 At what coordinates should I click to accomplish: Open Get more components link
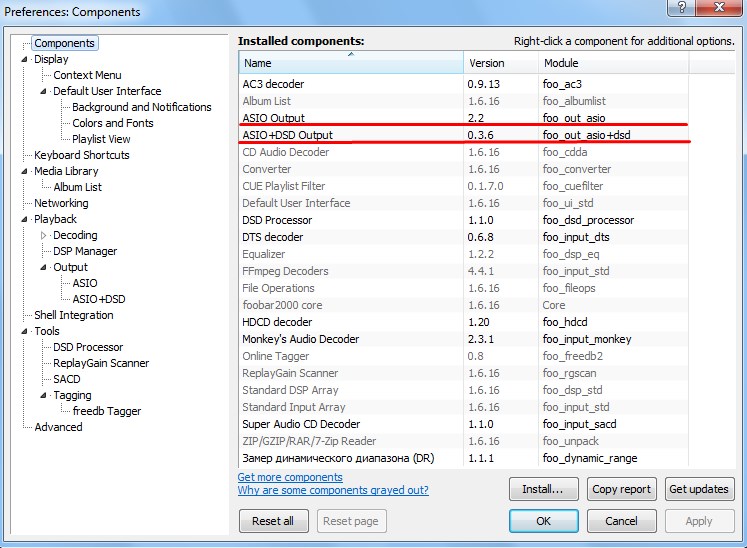click(290, 477)
